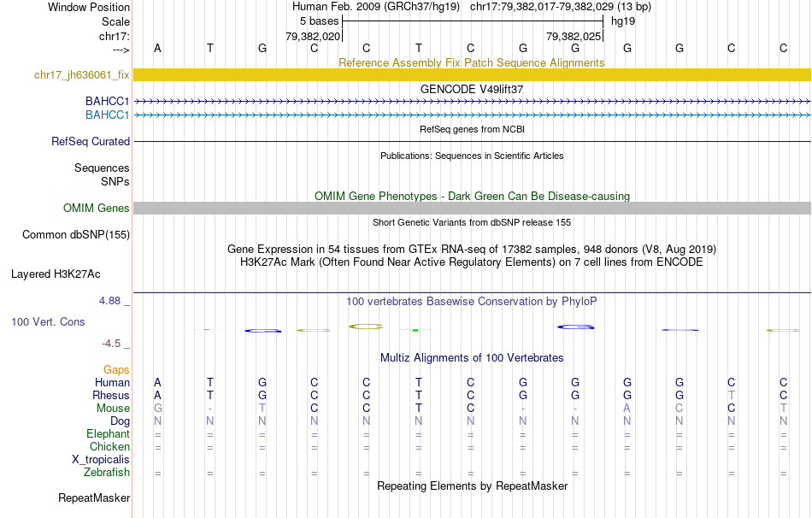The image size is (812, 518).
Task: Open the Reference Assembly Fix Patch Sequence Alignments title
Action: pyautogui.click(x=471, y=62)
